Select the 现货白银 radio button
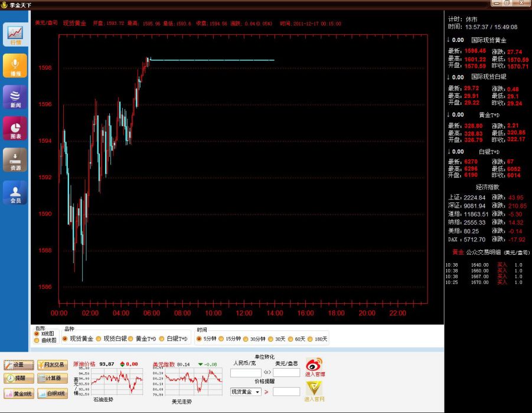 click(99, 339)
